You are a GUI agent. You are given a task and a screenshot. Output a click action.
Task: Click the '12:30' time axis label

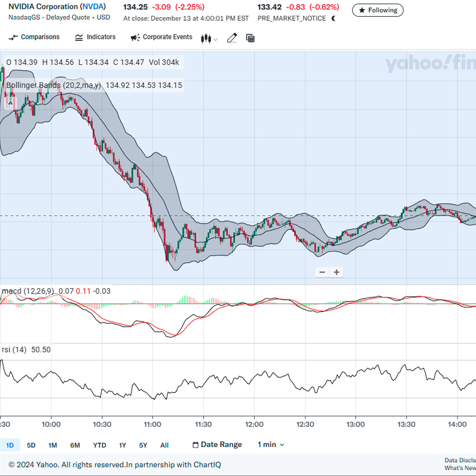point(305,424)
